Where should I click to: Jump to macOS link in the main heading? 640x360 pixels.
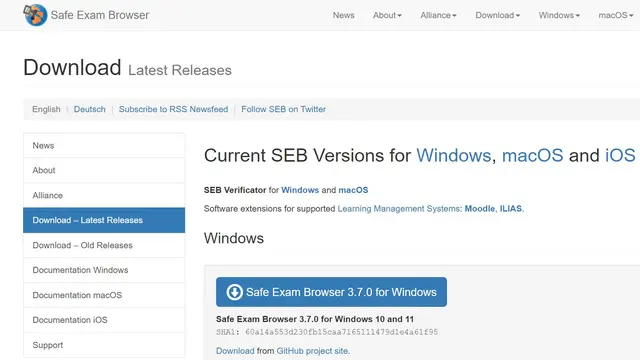pyautogui.click(x=532, y=156)
